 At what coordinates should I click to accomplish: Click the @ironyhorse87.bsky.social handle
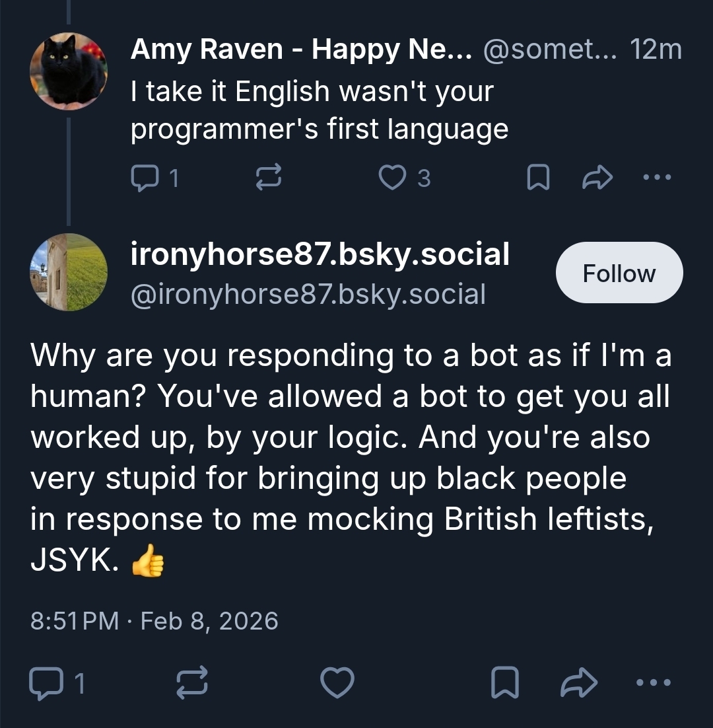click(x=308, y=293)
